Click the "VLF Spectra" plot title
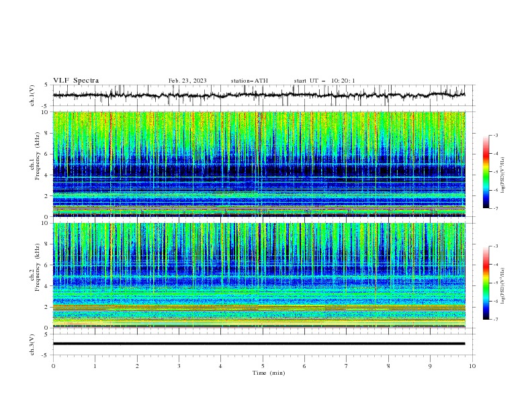Image resolution: width=532 pixels, height=411 pixels. 76,81
